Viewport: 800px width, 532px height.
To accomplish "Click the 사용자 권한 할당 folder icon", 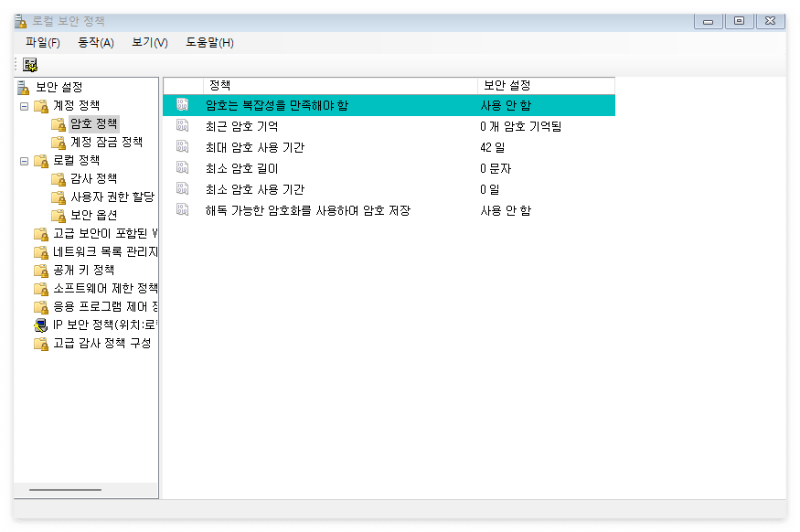I will click(59, 197).
